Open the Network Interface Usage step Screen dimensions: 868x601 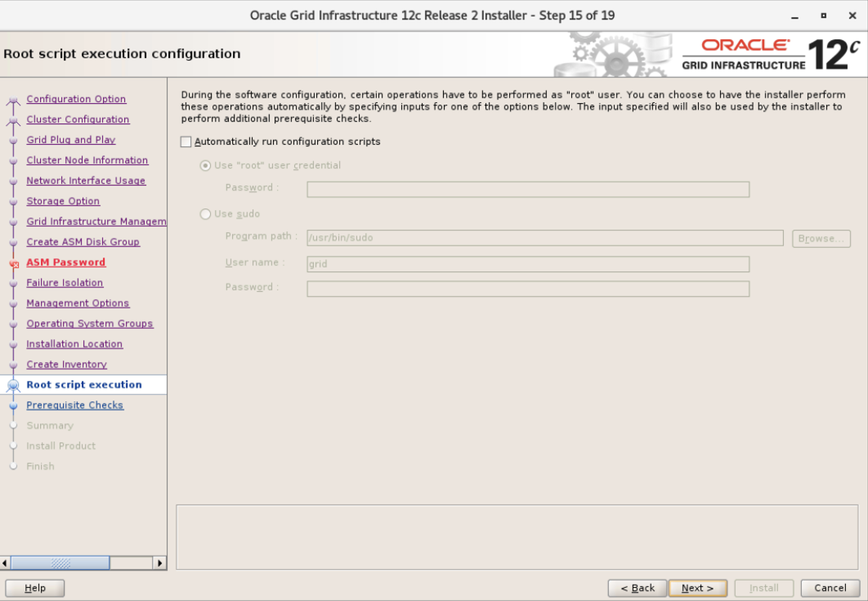[x=86, y=181]
